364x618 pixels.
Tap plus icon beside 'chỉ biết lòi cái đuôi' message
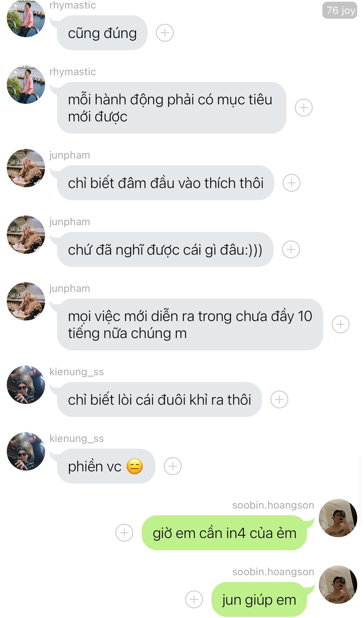point(279,399)
